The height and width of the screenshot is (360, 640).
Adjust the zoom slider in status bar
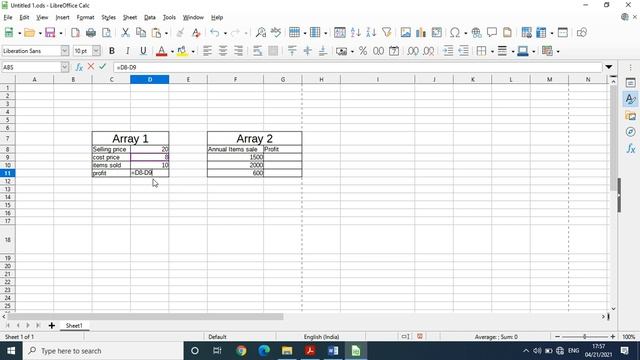tap(584, 337)
